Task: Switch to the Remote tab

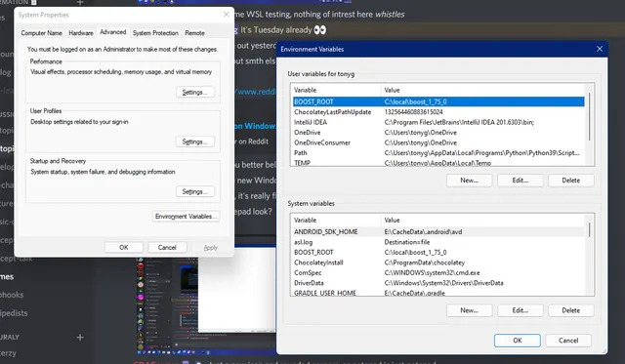Action: pos(194,33)
